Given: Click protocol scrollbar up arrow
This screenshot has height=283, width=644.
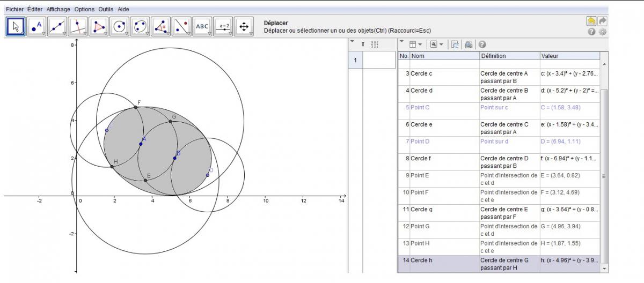Looking at the screenshot, I should (x=605, y=64).
